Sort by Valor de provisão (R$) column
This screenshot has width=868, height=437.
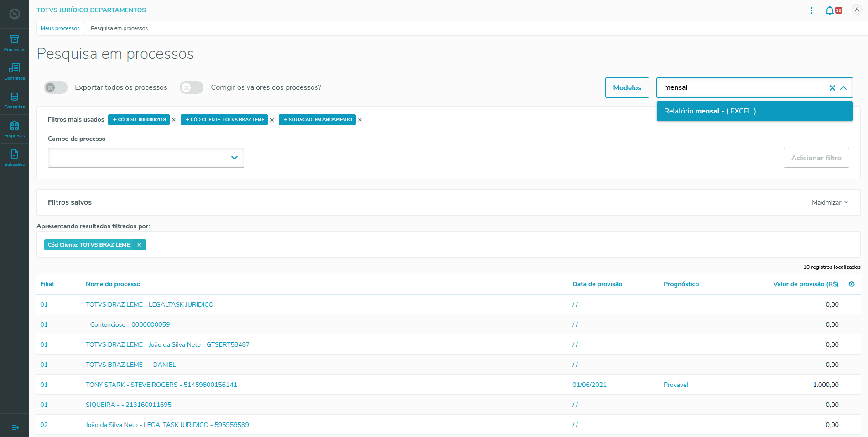point(806,284)
